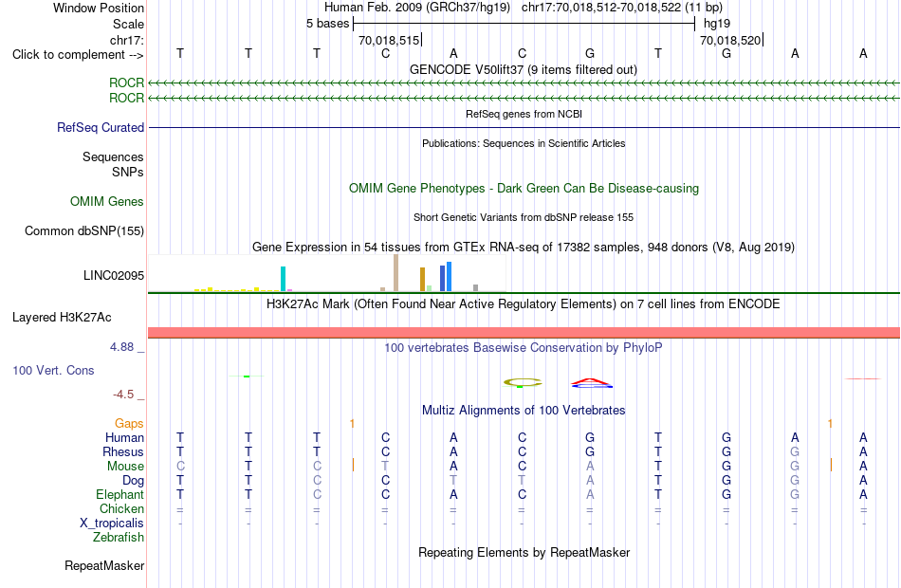The height and width of the screenshot is (588, 901).
Task: Click the Sequences track label
Action: point(113,156)
